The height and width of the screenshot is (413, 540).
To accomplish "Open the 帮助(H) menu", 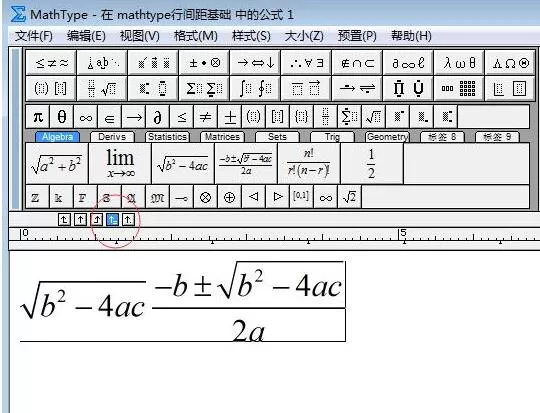I will point(411,36).
